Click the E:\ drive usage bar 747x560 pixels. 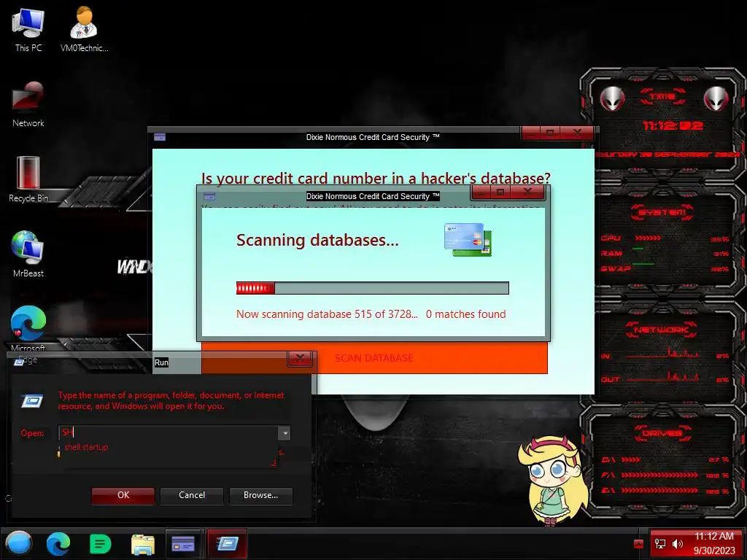659,491
